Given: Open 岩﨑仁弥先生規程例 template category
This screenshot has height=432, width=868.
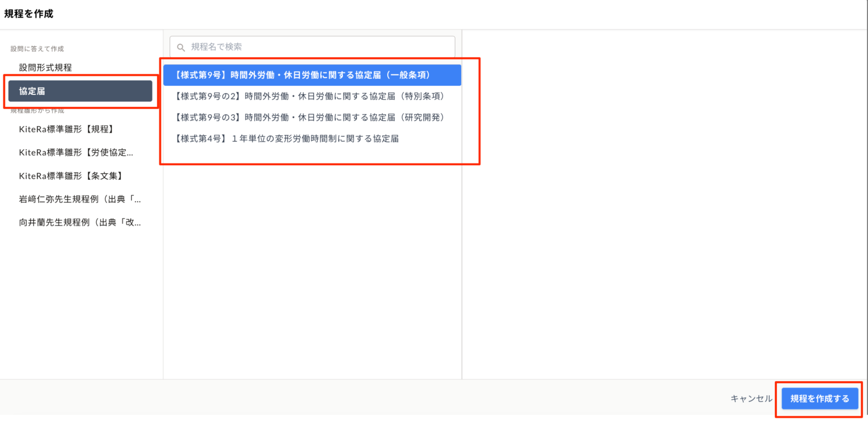Looking at the screenshot, I should coord(80,199).
